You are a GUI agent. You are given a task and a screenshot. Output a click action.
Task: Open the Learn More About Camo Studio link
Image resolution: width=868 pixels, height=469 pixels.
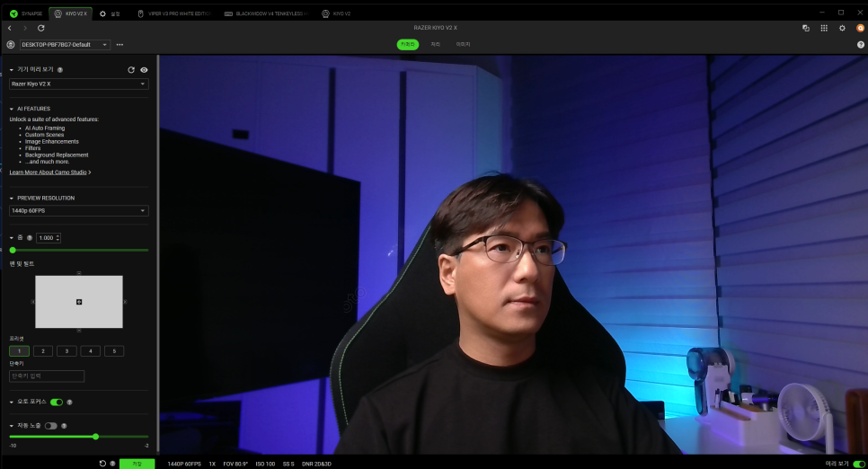tap(50, 172)
